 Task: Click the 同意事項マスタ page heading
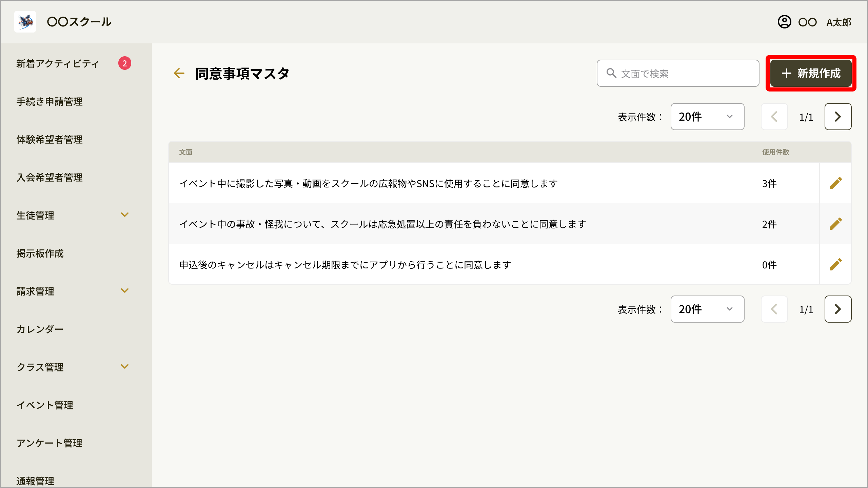click(242, 74)
